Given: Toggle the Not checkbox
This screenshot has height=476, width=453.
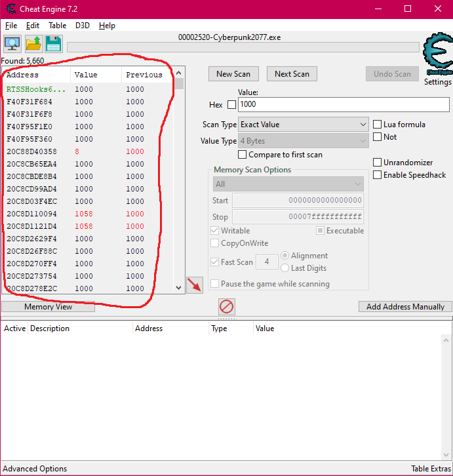Looking at the screenshot, I should pyautogui.click(x=377, y=137).
